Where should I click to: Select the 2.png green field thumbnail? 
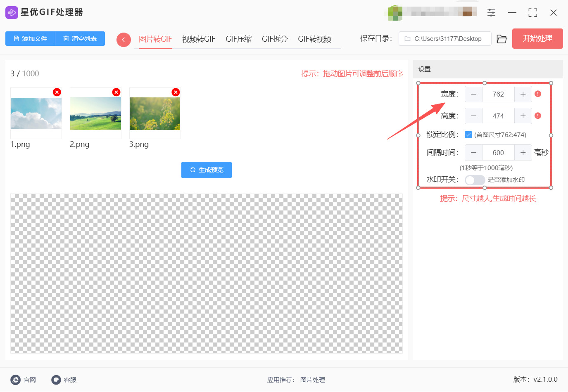(x=95, y=113)
